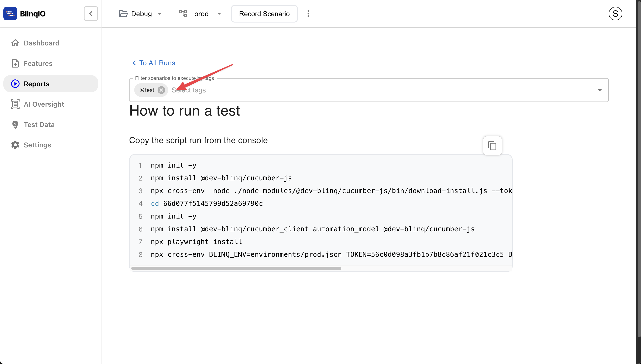Viewport: 641px width, 364px height.
Task: Open AI Oversight page
Action: [51, 104]
